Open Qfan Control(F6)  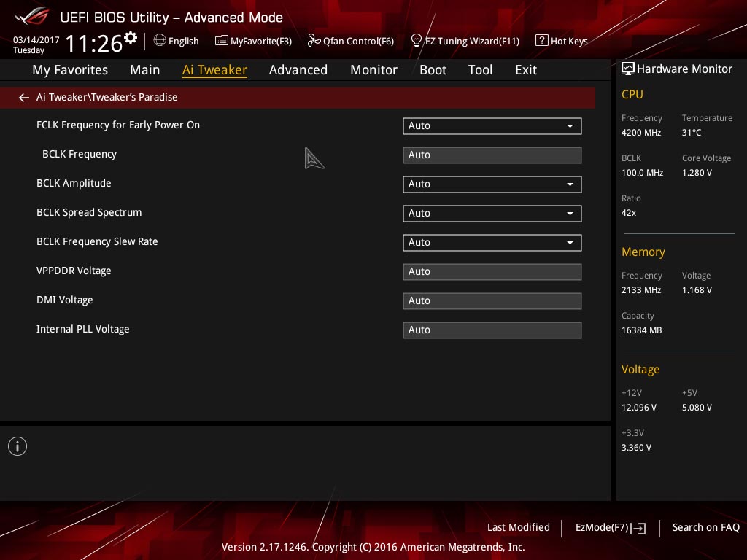358,42
